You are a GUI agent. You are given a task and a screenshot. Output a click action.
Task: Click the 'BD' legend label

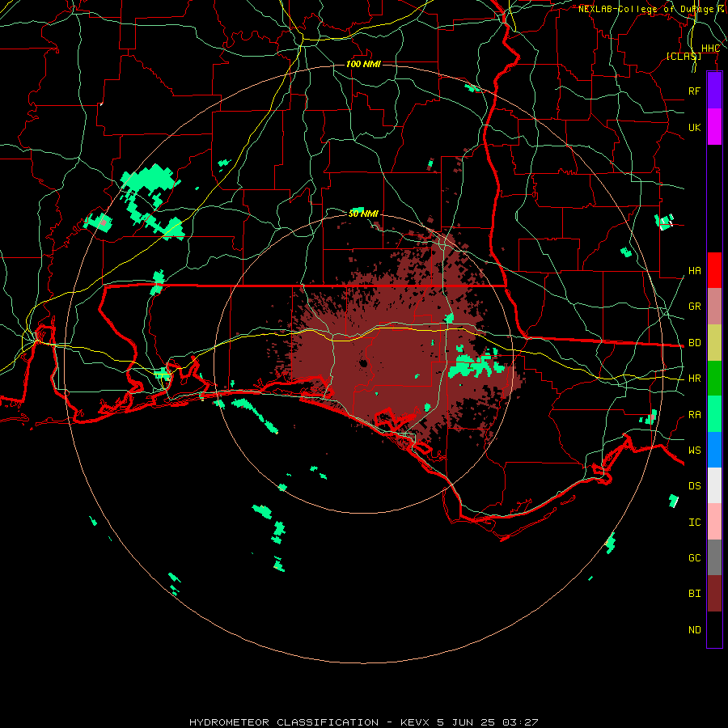(694, 343)
